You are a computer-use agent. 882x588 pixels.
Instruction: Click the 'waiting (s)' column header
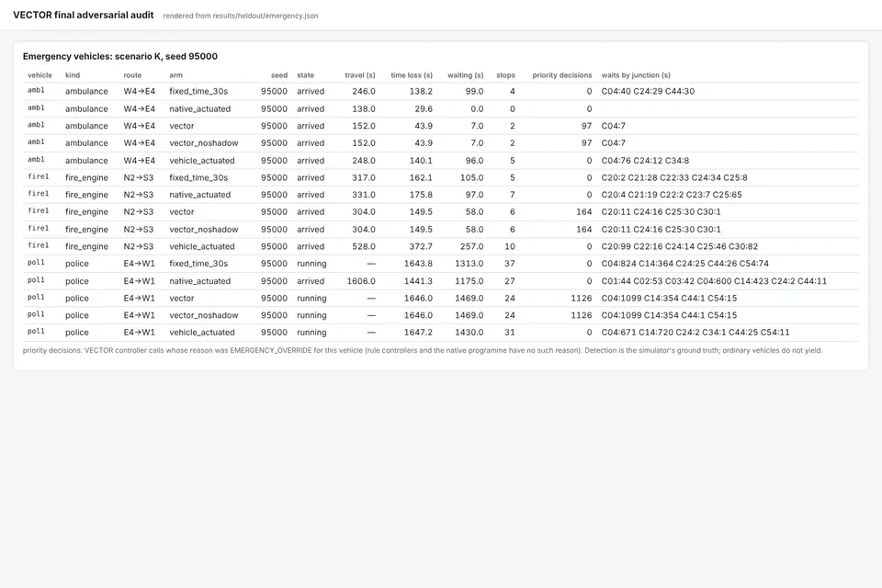[x=466, y=75]
